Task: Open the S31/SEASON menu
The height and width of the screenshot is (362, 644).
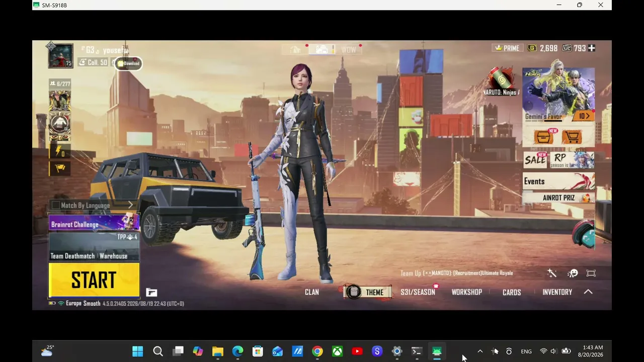Action: tap(418, 292)
